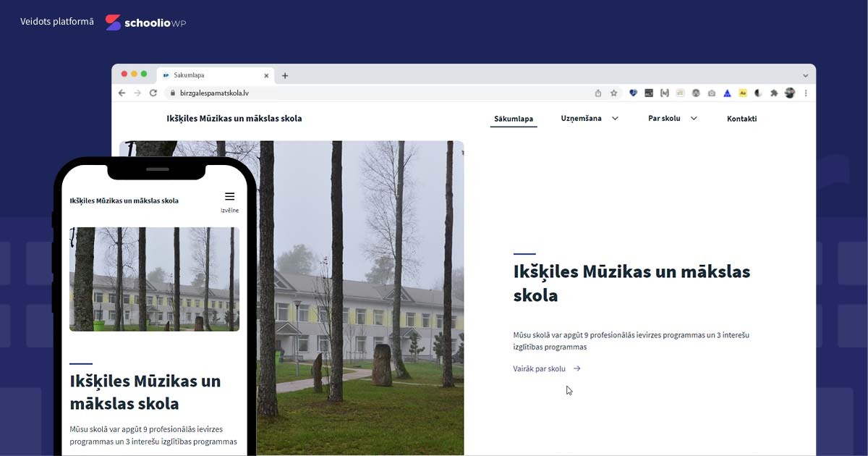Select the Sākumlapa navigation item
This screenshot has width=868, height=456.
point(514,119)
